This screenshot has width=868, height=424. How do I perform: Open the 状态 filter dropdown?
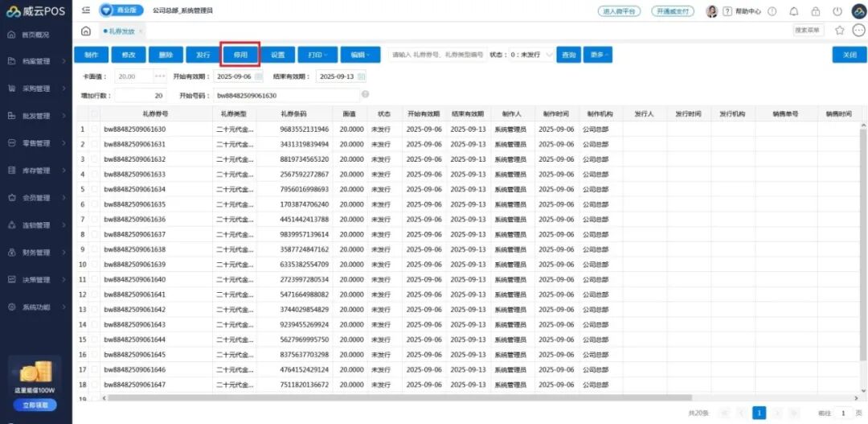(x=534, y=55)
